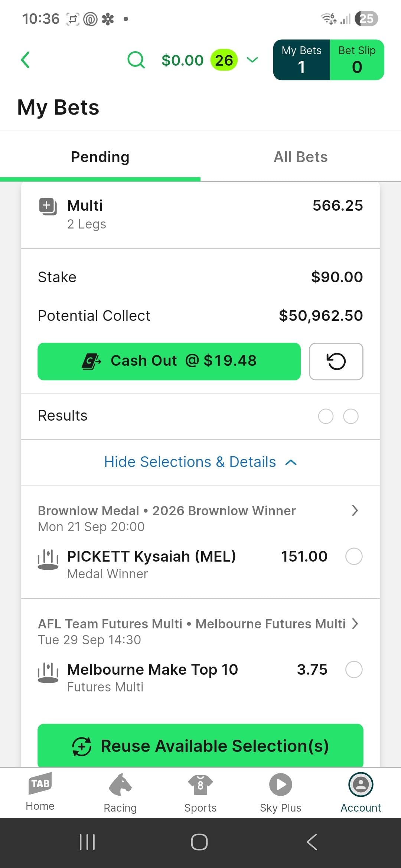Image resolution: width=401 pixels, height=868 pixels.
Task: Select result circle for PICKETT Kysaiah
Action: tap(354, 556)
